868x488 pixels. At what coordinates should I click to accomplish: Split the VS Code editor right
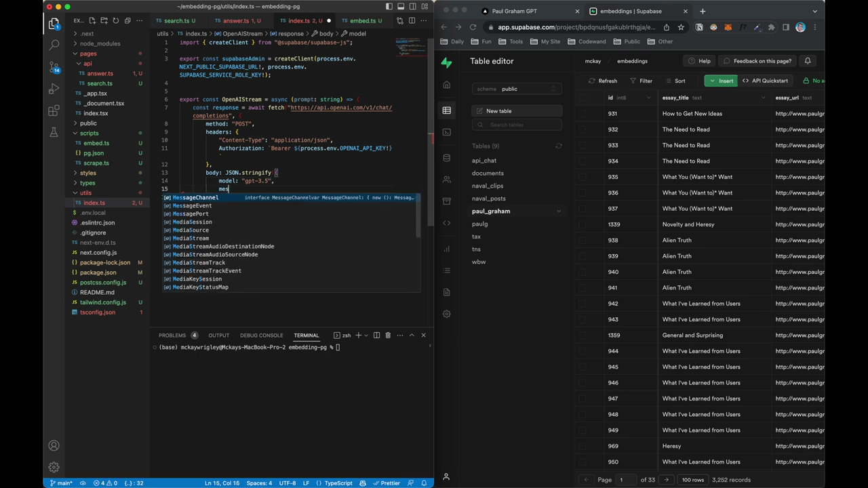point(412,21)
